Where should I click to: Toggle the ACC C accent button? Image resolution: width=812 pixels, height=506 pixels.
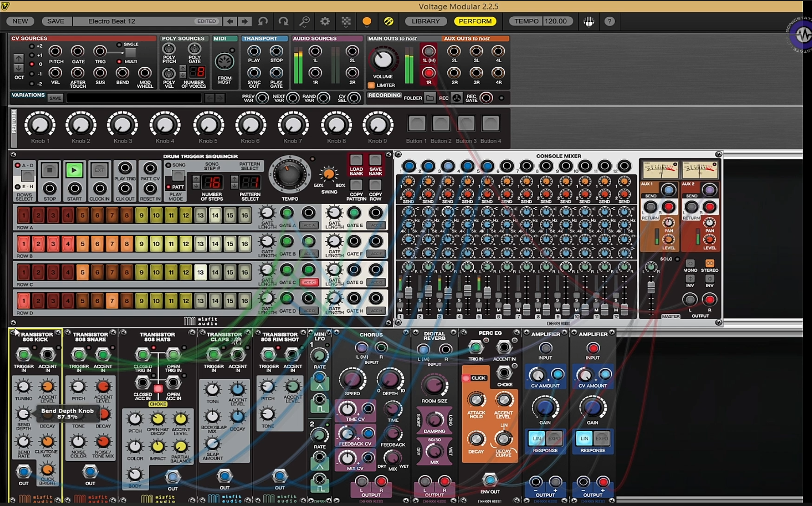pyautogui.click(x=309, y=282)
